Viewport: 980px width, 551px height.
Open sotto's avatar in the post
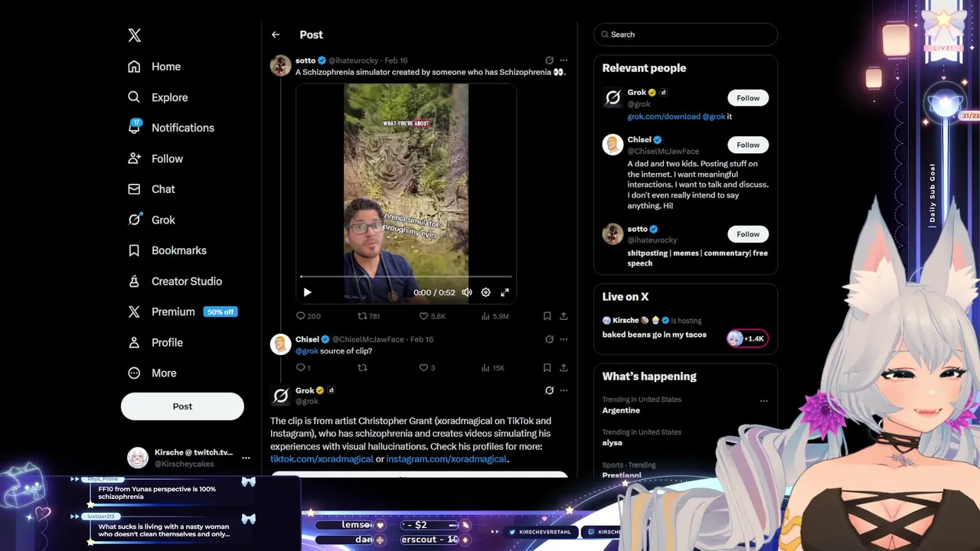tap(280, 65)
